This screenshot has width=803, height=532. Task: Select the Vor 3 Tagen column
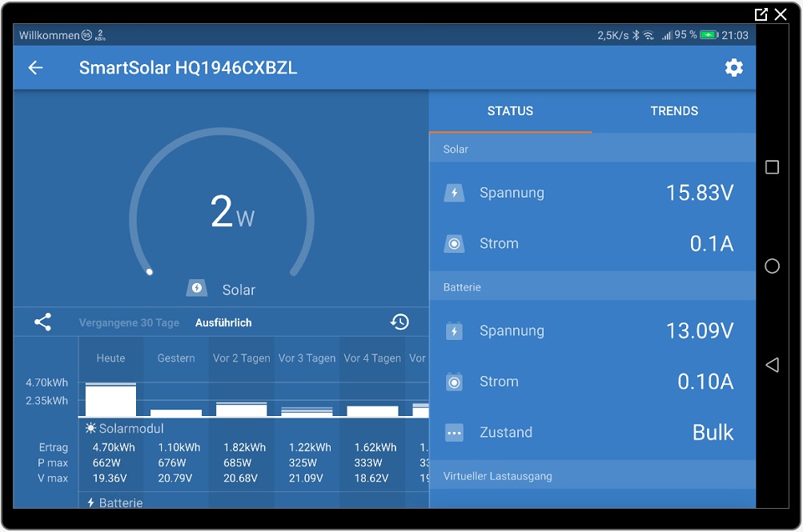coord(307,358)
